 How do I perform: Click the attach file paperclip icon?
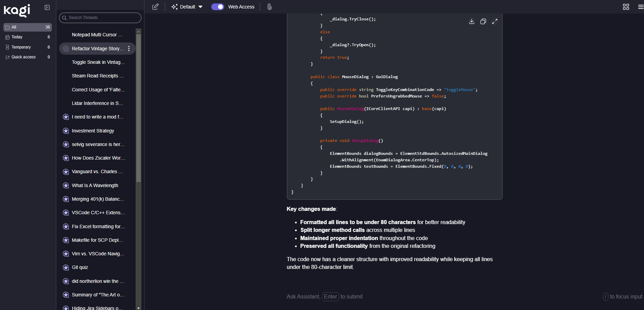point(269,7)
